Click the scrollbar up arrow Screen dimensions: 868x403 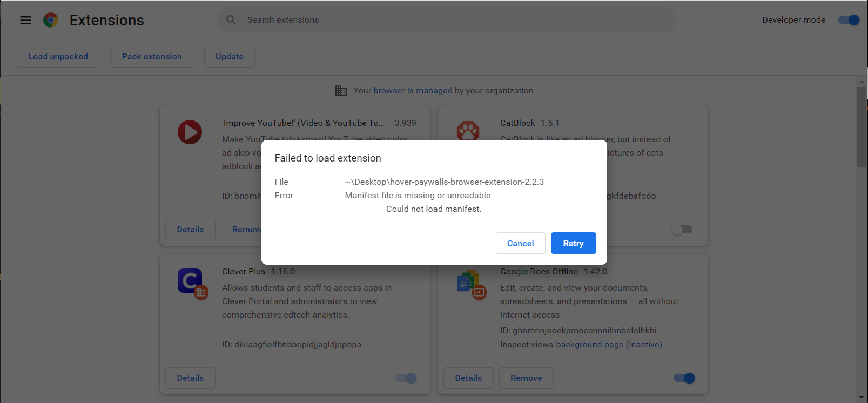pos(862,82)
